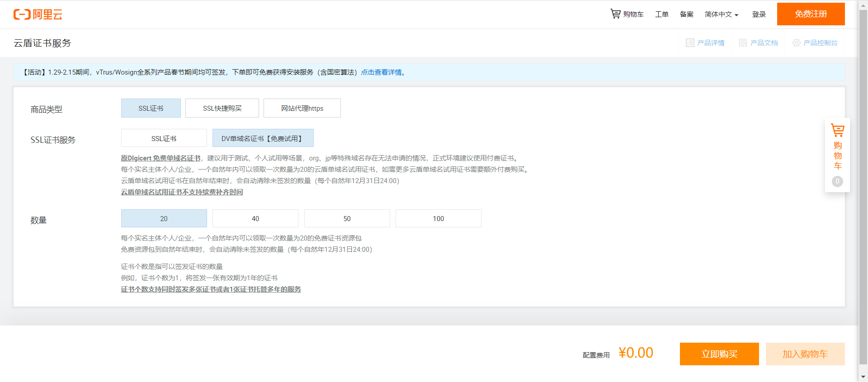868x382 pixels.
Task: Click the 云盾证书服务 page title
Action: coord(42,43)
